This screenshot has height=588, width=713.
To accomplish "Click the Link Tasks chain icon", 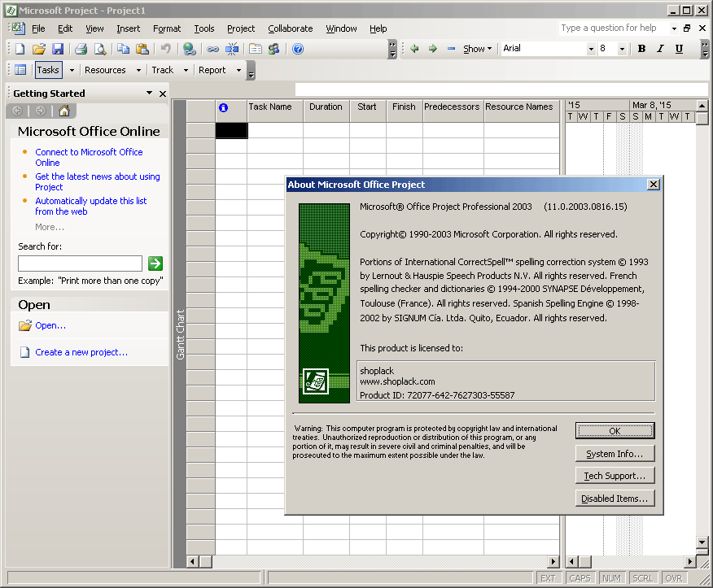I will click(x=212, y=49).
